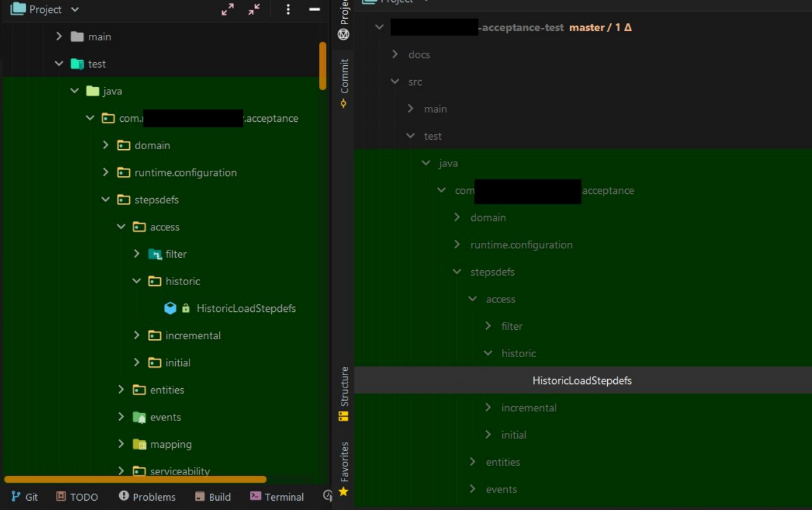This screenshot has height=510, width=812.
Task: Hide the Project tool window
Action: [x=316, y=10]
